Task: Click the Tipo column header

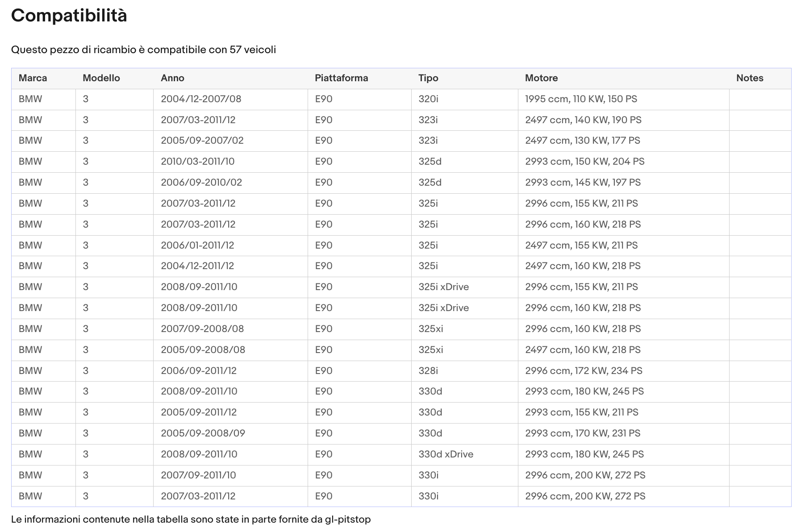Action: coord(428,78)
